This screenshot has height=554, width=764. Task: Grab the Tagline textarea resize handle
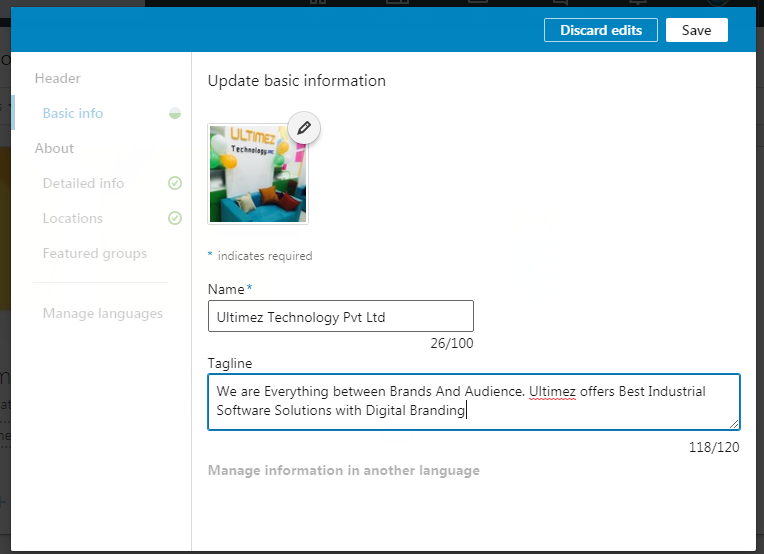click(x=734, y=424)
